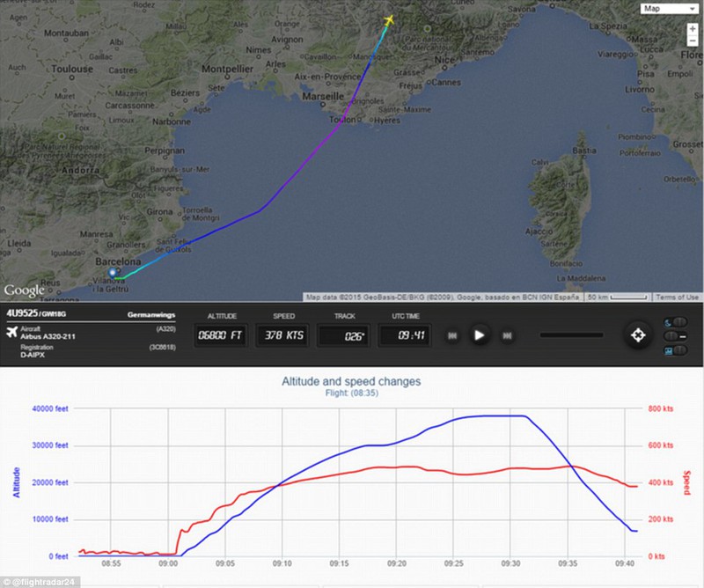704x588 pixels.
Task: Toggle the night mode moon switch
Action: 675,322
